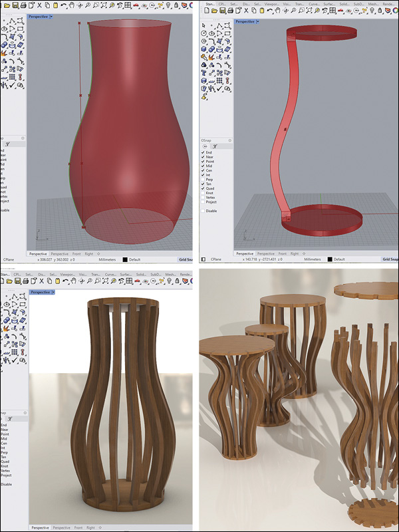Add viewport tab plus button in red vase window
Viewport: 399px width, 532px height.
coord(98,254)
